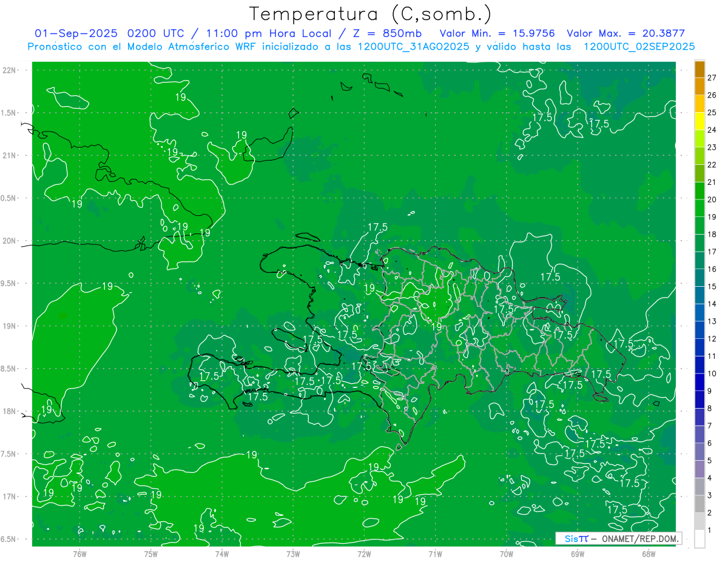The image size is (728, 562).
Task: Select the "Valor Min. = 15.9756" value
Action: 497,33
